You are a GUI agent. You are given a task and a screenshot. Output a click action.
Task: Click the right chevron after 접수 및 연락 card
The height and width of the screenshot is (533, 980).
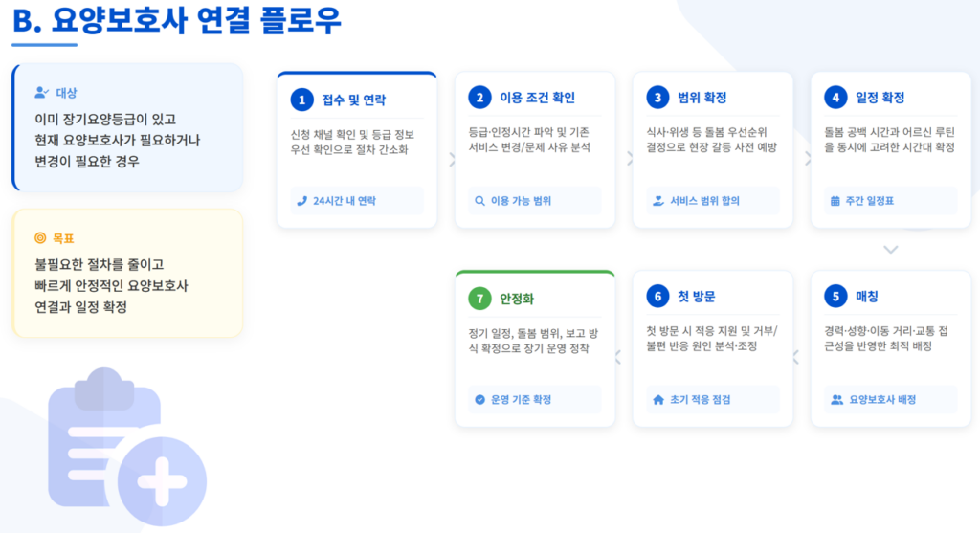click(452, 159)
